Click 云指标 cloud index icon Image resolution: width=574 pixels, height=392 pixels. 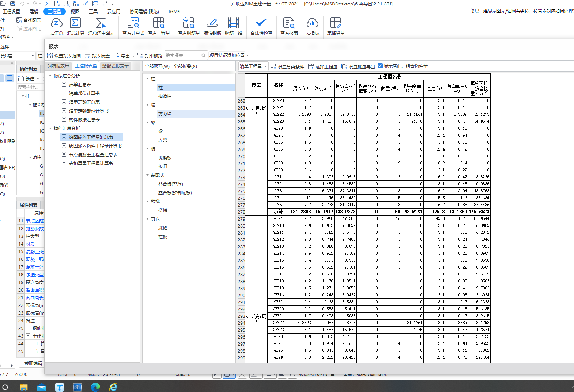[312, 26]
